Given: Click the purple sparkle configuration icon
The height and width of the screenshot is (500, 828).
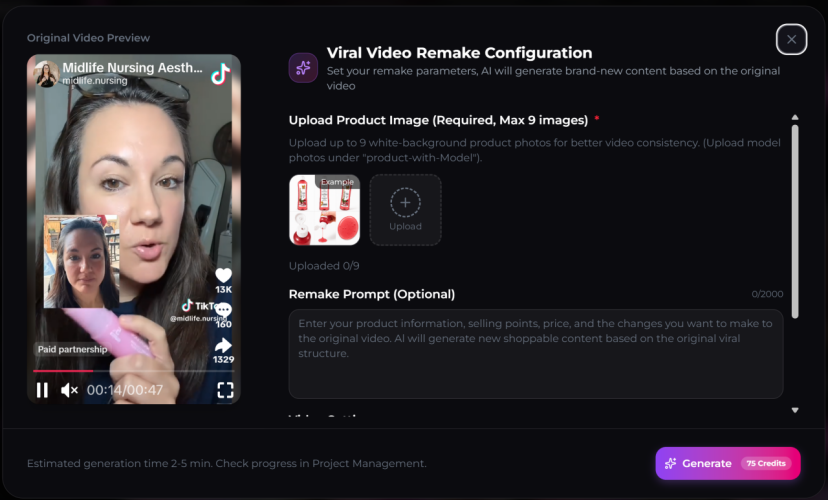Looking at the screenshot, I should tap(303, 68).
